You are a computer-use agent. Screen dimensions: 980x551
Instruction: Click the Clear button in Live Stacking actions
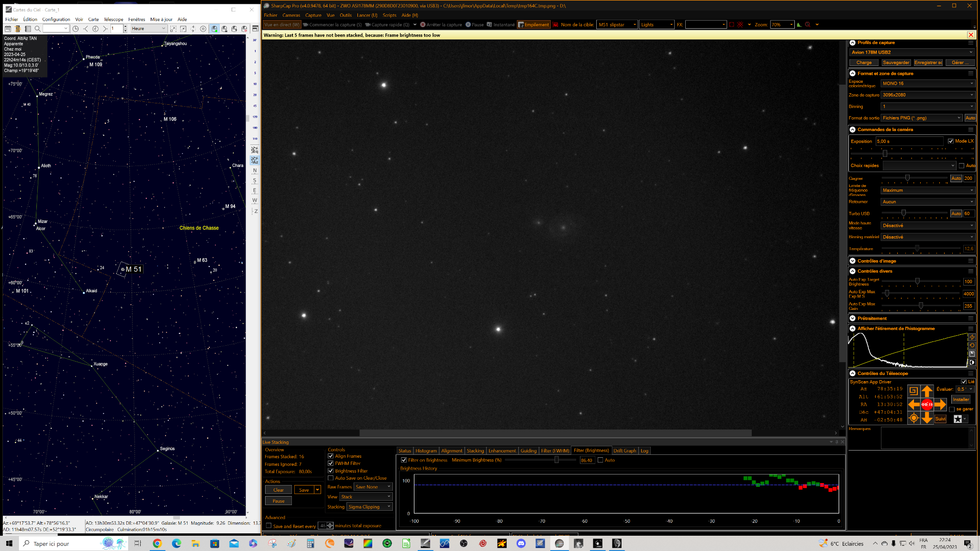coord(278,490)
